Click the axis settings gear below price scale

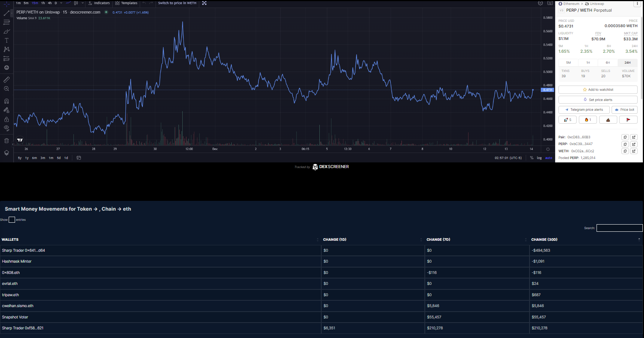[x=548, y=149]
